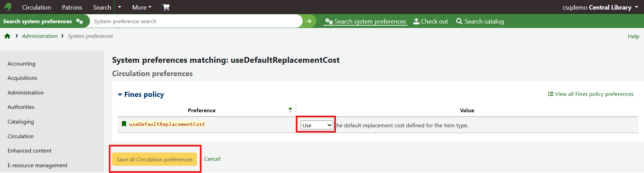Collapse the Fines policy section
Viewport: 644px width, 173px height.
click(x=120, y=95)
